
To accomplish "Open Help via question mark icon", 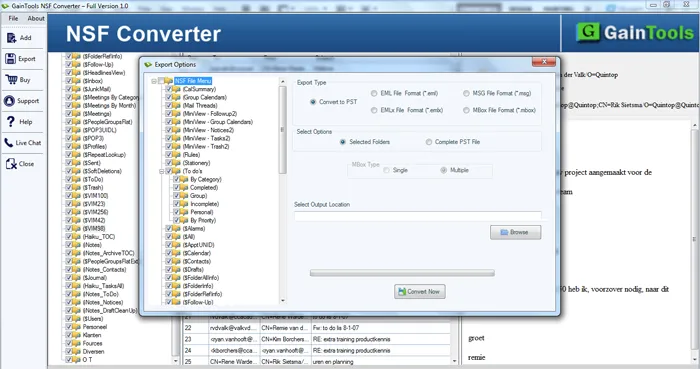I will (11, 121).
